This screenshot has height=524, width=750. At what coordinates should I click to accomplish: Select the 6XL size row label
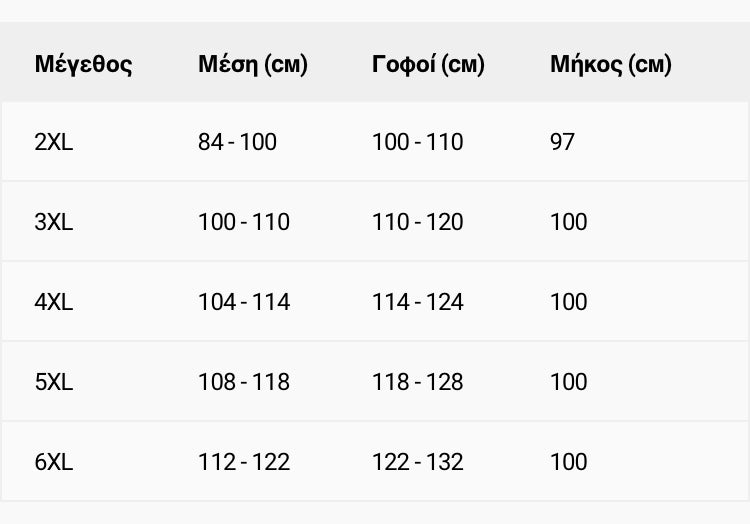54,462
